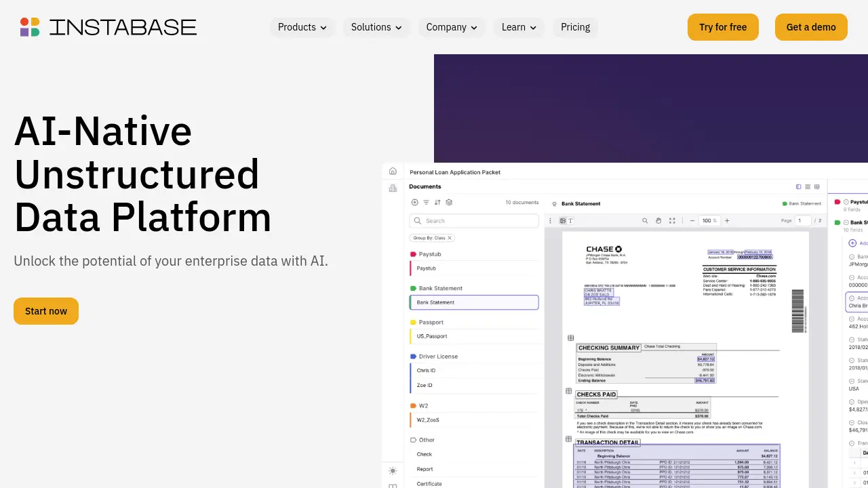Screen dimensions: 868x488
Task: Open the Chris ID document
Action: pyautogui.click(x=474, y=371)
